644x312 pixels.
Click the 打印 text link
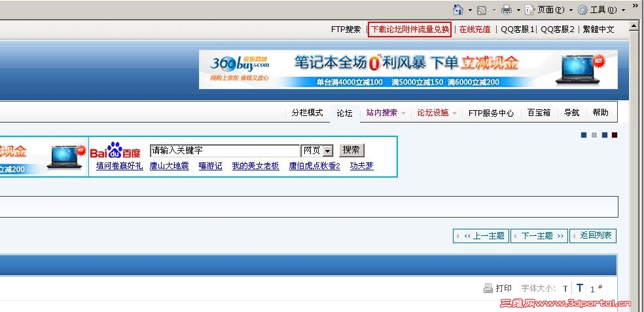pyautogui.click(x=503, y=288)
